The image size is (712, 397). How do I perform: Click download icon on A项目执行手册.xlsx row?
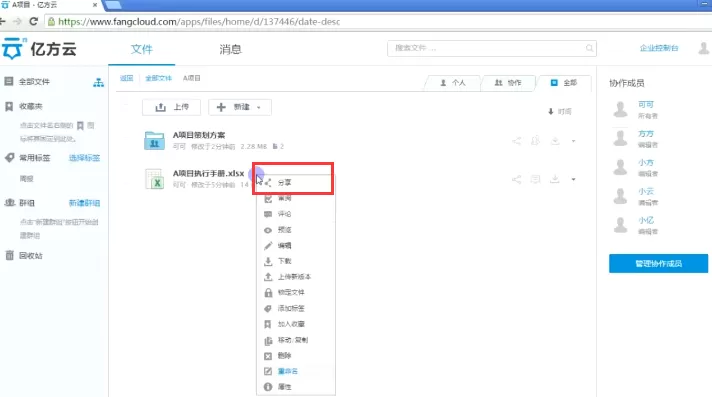[555, 179]
